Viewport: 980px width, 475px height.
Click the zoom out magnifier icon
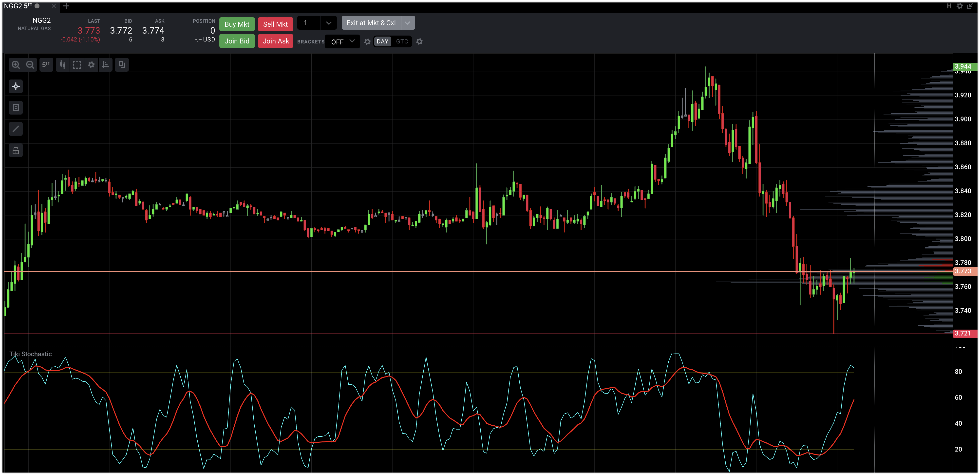coord(30,65)
